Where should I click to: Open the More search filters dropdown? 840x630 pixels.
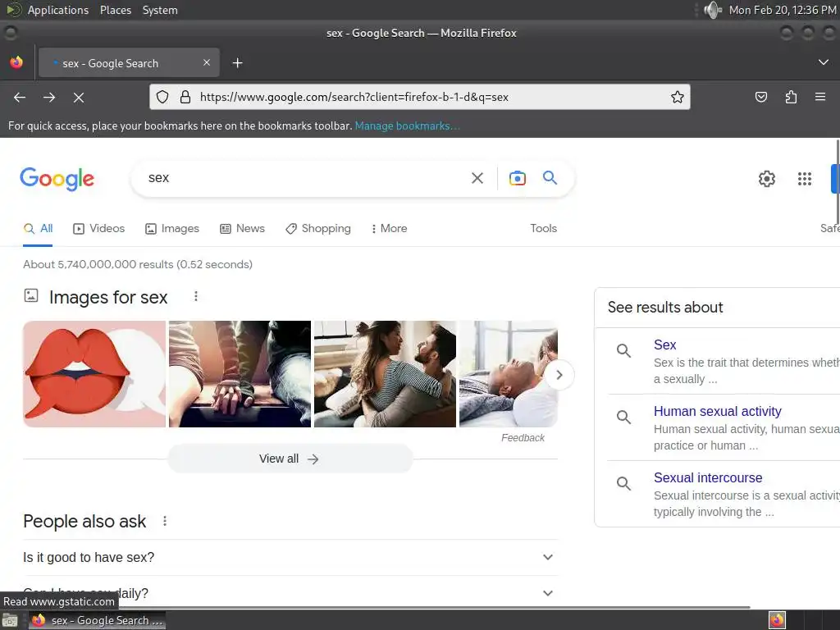point(389,229)
